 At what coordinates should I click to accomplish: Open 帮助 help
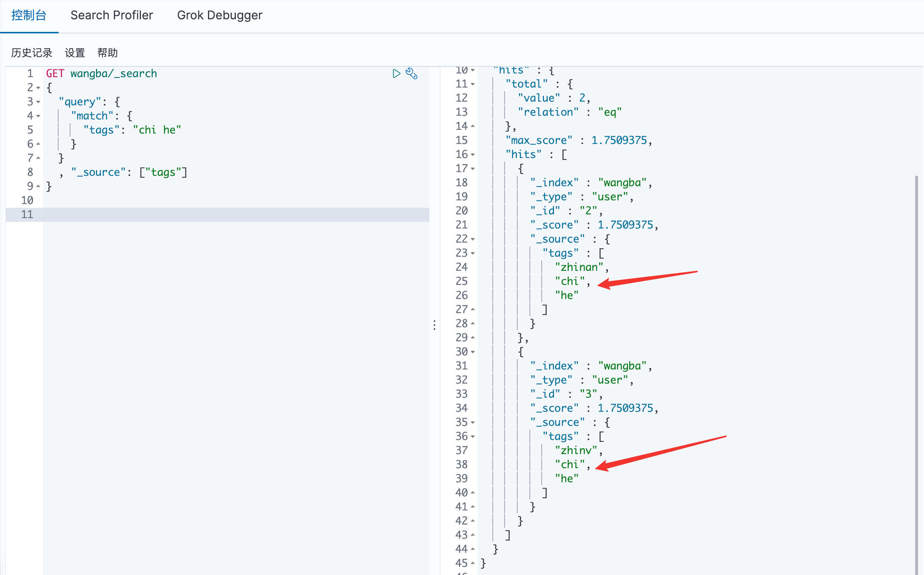point(107,53)
